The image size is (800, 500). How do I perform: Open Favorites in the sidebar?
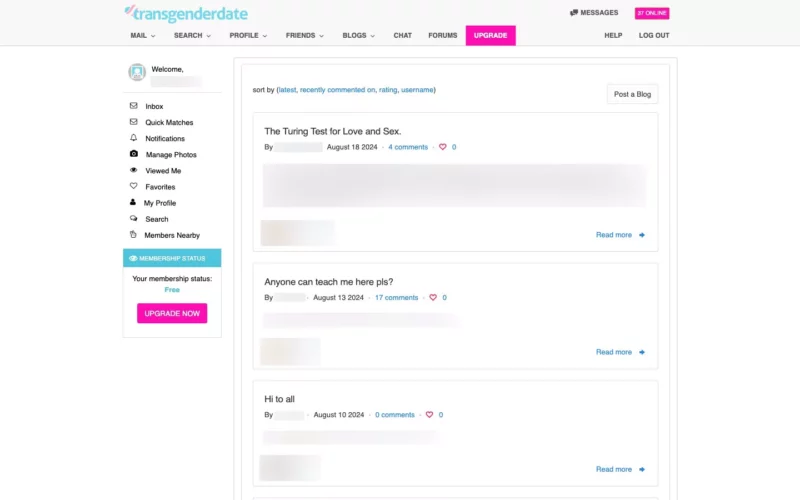[160, 187]
